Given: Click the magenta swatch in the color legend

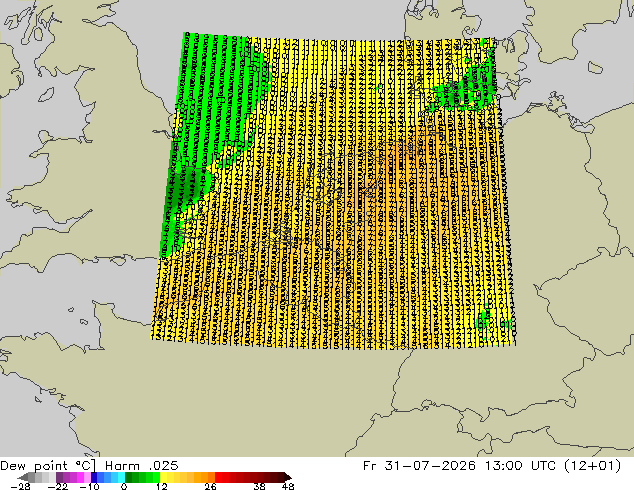Looking at the screenshot, I should (80, 477).
